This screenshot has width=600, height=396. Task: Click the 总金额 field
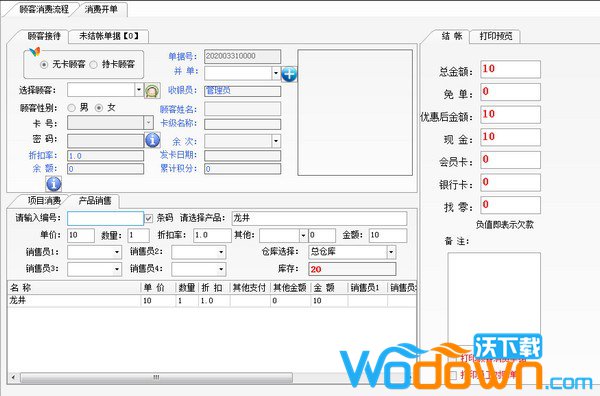click(x=510, y=70)
